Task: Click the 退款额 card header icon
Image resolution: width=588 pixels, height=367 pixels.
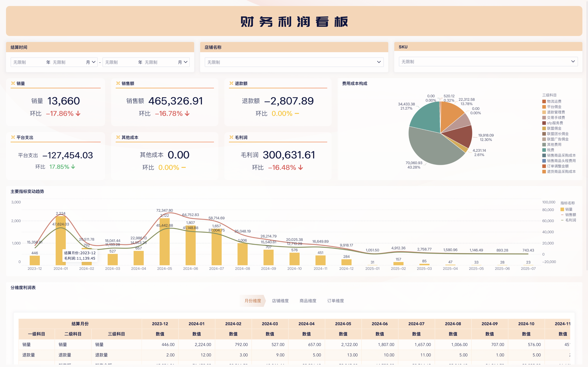Action: (231, 83)
